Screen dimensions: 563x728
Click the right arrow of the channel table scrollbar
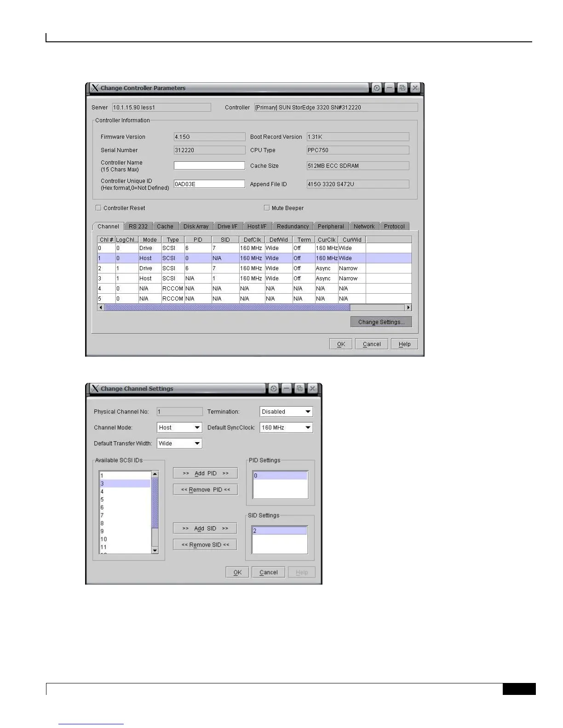[x=408, y=307]
